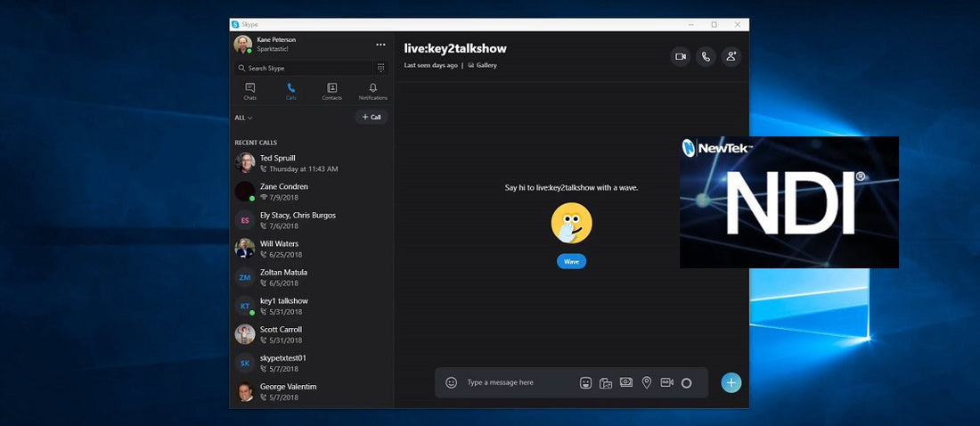
Task: Start an audio call using phone icon
Action: 706,56
